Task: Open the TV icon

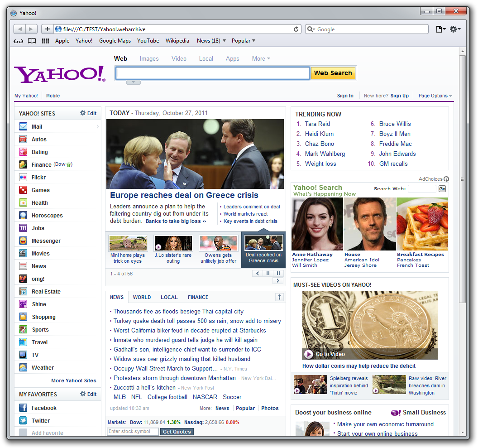Action: 23,355
